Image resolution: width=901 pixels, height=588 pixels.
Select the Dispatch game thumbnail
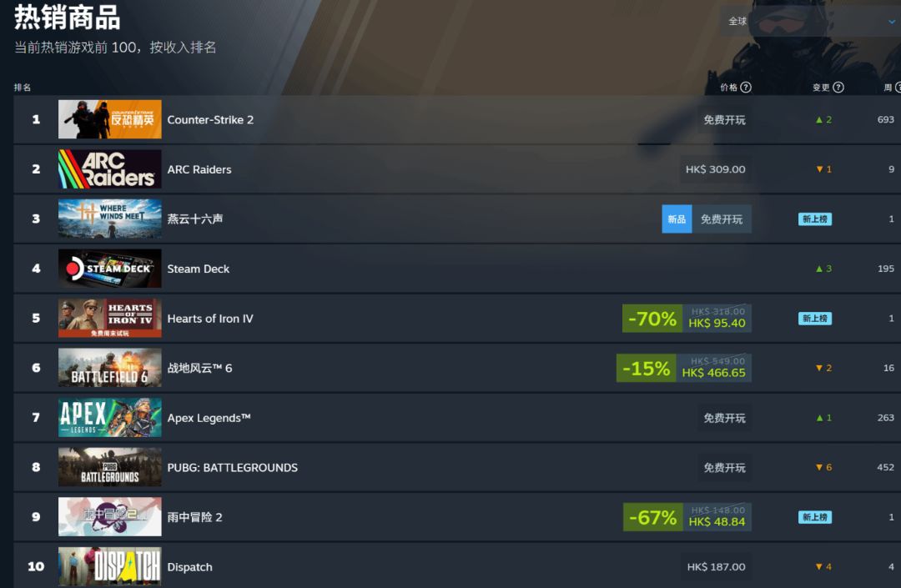[110, 566]
